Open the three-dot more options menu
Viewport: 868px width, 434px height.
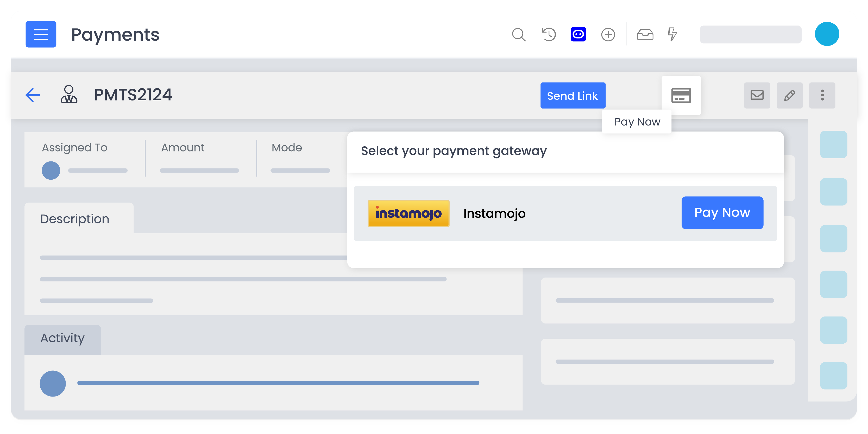[x=822, y=95]
